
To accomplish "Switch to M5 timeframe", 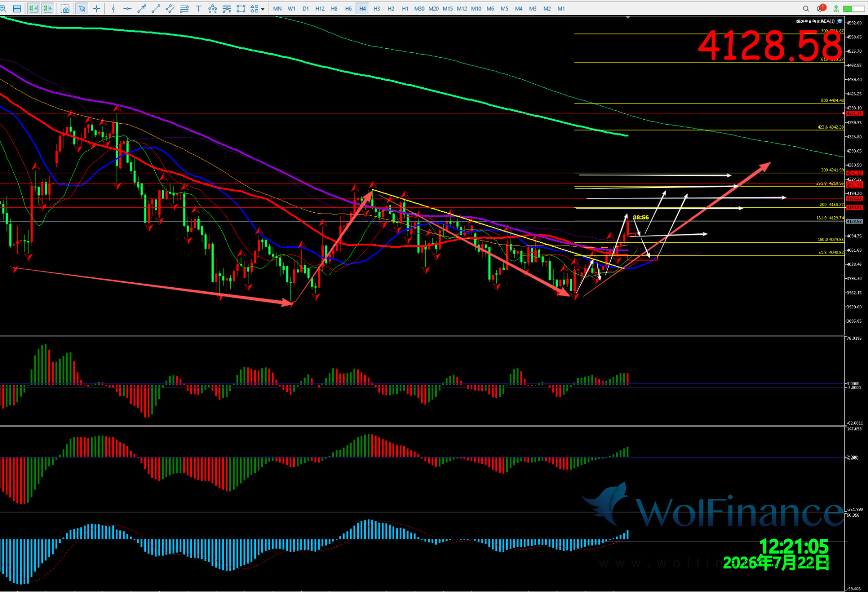I will coord(505,8).
